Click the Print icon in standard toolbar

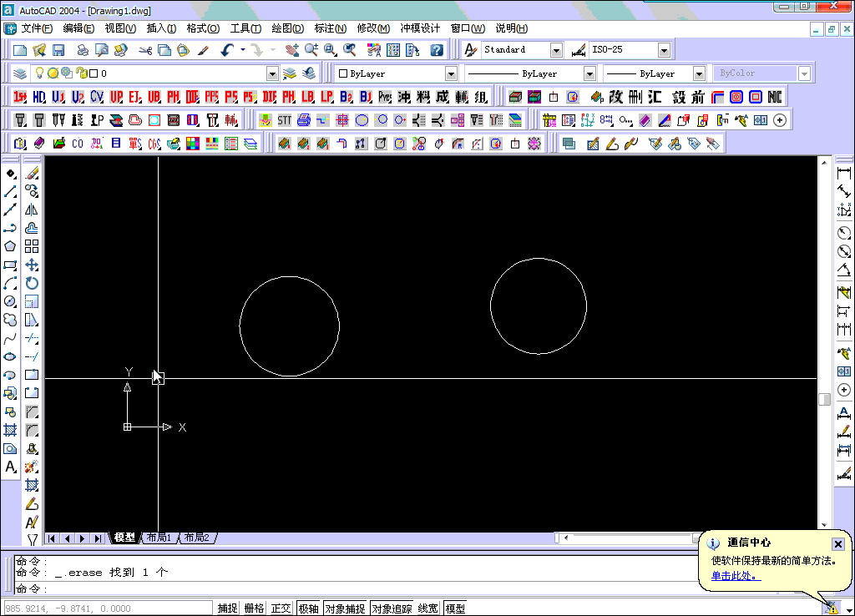(83, 50)
